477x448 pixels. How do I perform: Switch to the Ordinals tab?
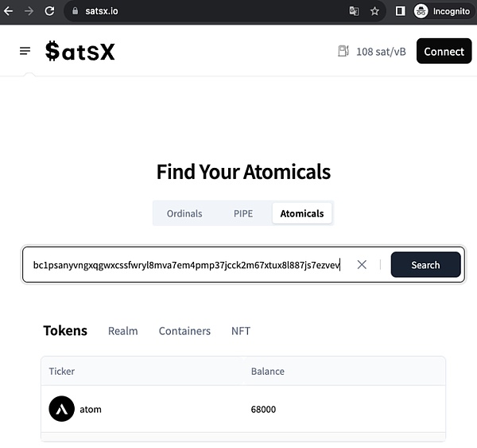(x=184, y=213)
